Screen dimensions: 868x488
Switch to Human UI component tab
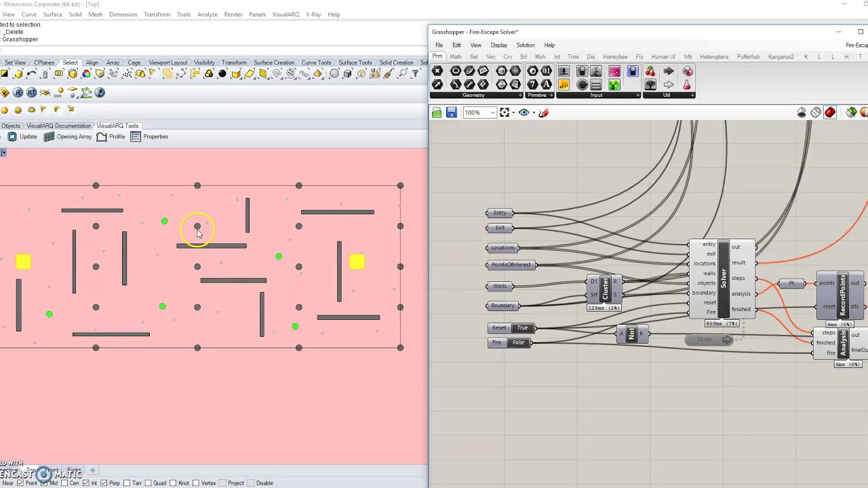point(663,57)
